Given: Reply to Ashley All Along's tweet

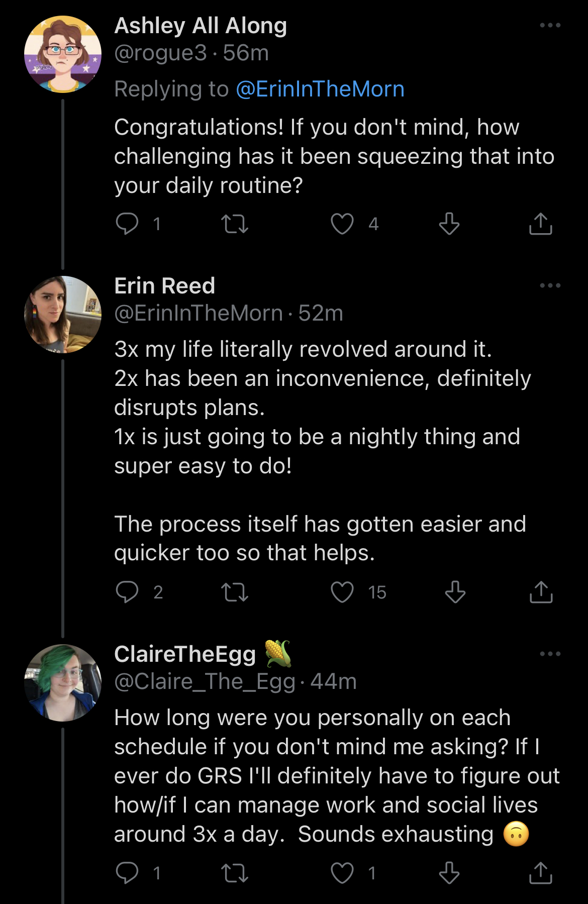Looking at the screenshot, I should coord(127,224).
